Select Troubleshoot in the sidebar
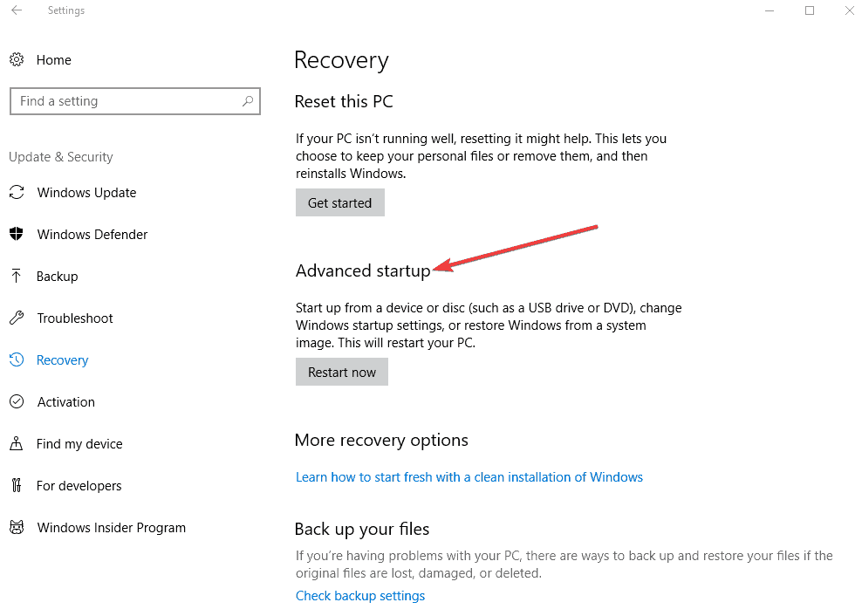Screen dimensions: 862x616 [x=75, y=318]
